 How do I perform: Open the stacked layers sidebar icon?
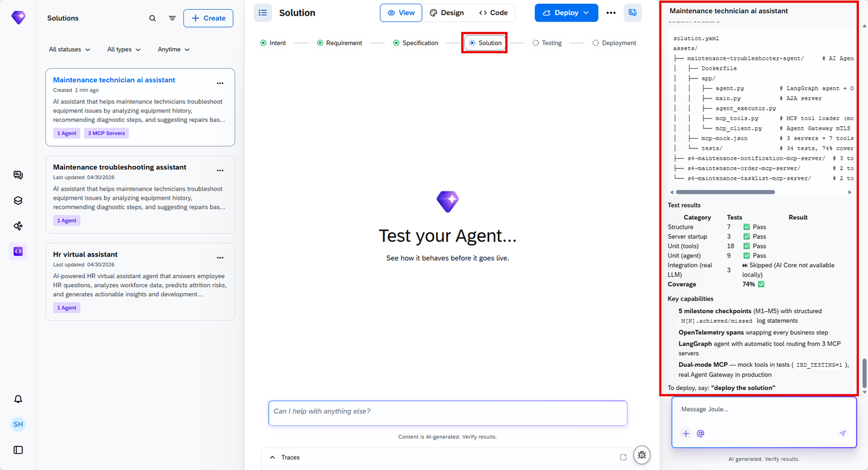coord(18,201)
